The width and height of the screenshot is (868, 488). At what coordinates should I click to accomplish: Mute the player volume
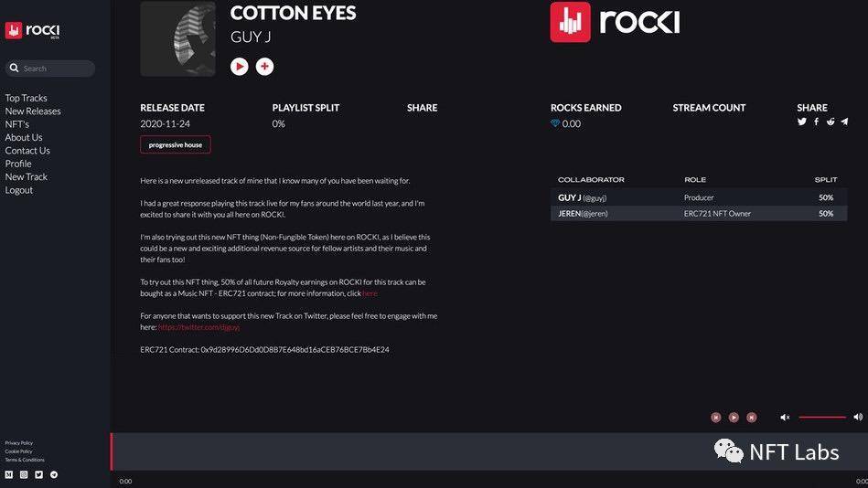pos(785,417)
